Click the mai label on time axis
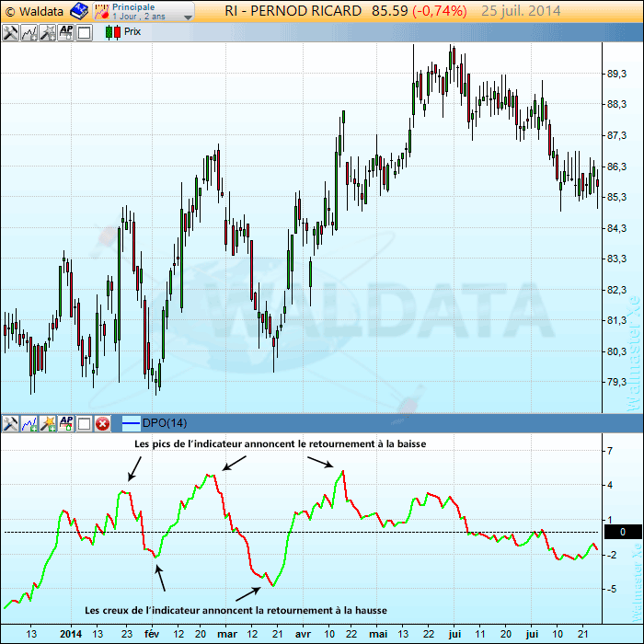644x644 pixels. point(378,634)
